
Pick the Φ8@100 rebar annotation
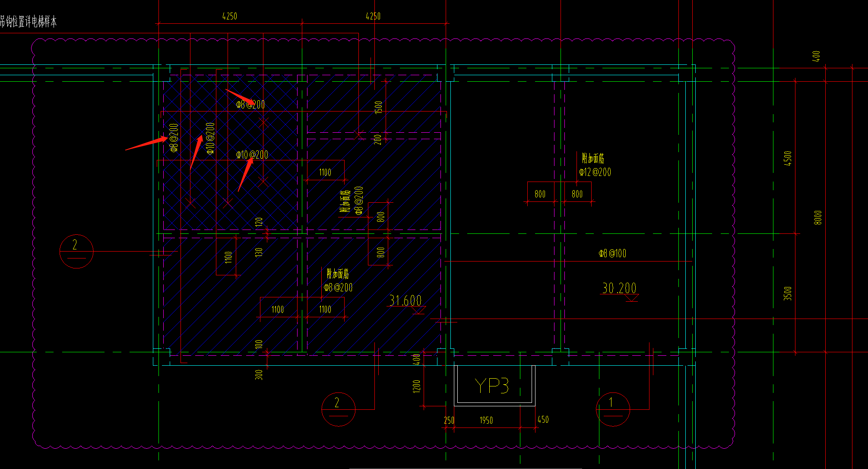click(612, 253)
